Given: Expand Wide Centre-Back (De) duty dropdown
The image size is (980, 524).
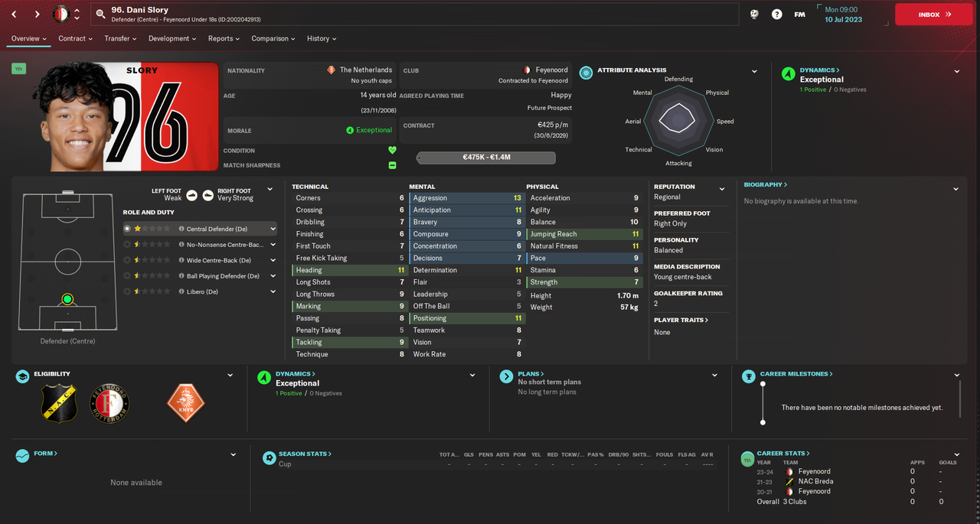Looking at the screenshot, I should pos(273,260).
